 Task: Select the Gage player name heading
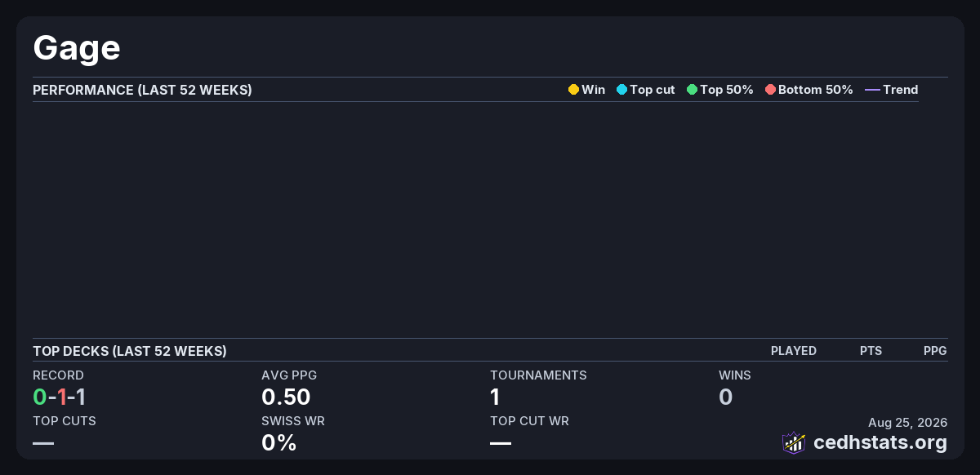pos(77,48)
